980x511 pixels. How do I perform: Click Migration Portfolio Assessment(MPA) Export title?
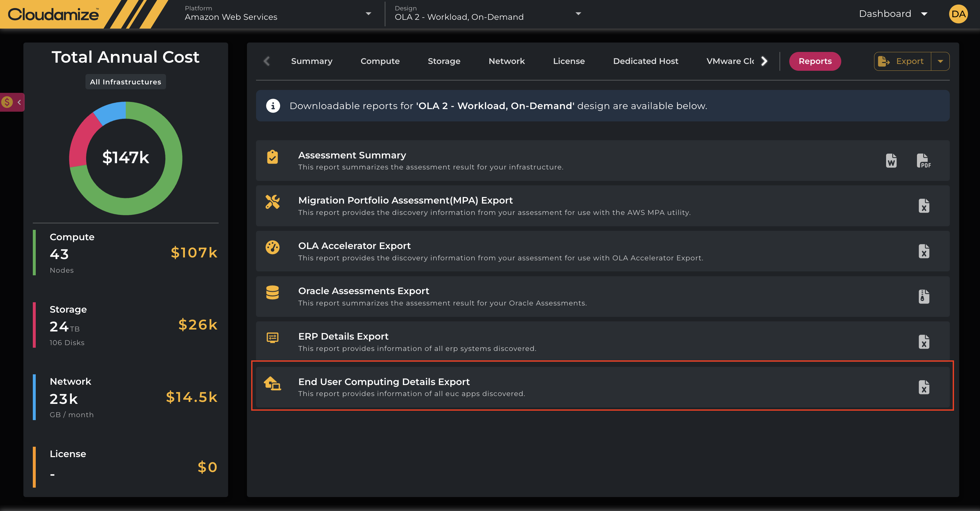coord(406,200)
